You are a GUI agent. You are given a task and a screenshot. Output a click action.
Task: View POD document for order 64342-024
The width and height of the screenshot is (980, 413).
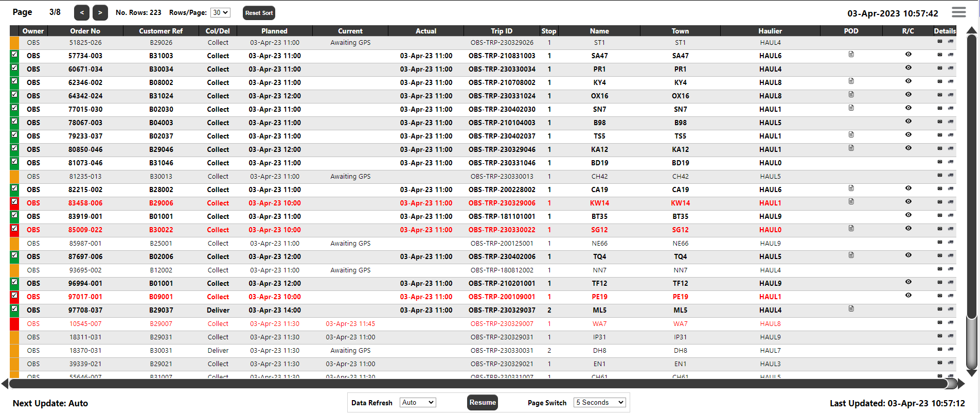[x=851, y=94]
